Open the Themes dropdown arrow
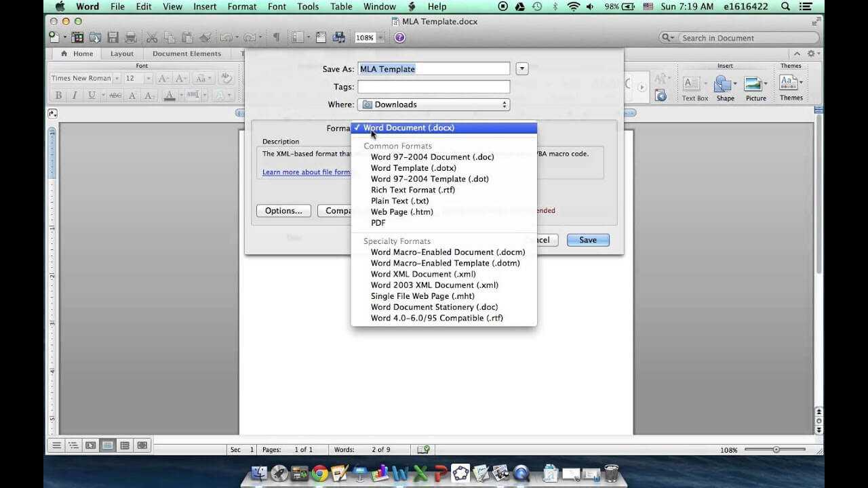The width and height of the screenshot is (868, 488). pyautogui.click(x=802, y=83)
